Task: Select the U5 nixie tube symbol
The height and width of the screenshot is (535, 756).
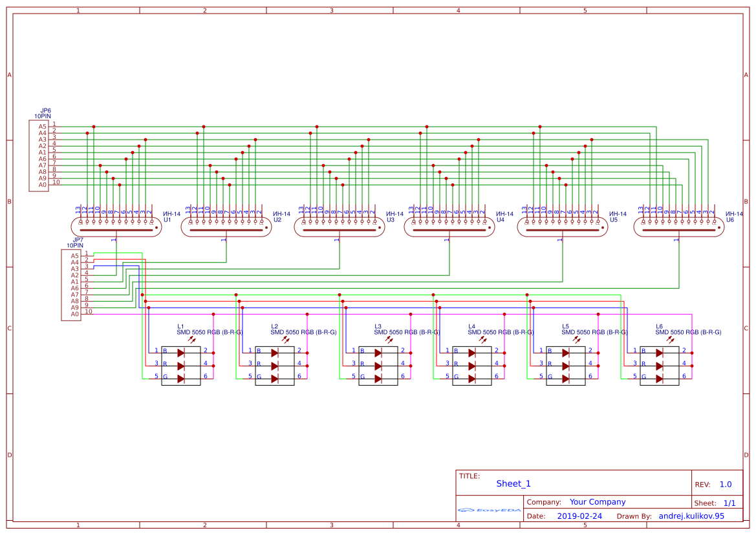Action: (563, 227)
